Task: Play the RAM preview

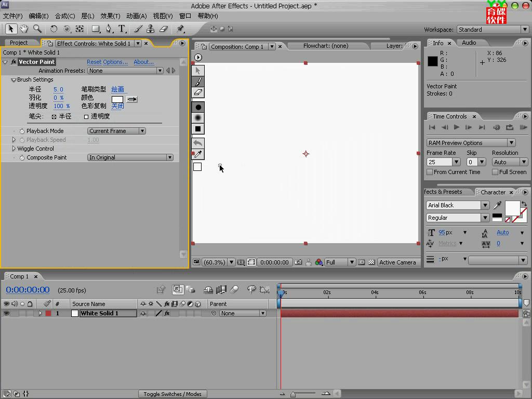Action: pos(523,127)
